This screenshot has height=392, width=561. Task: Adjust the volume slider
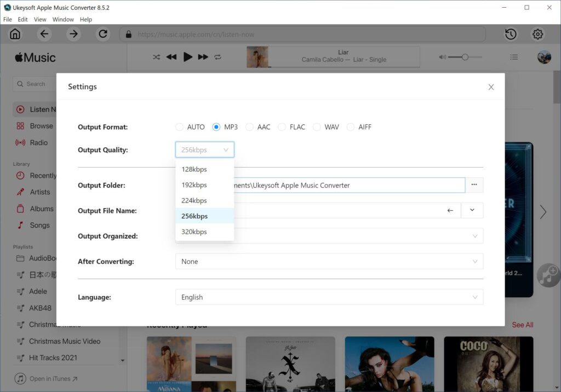465,57
